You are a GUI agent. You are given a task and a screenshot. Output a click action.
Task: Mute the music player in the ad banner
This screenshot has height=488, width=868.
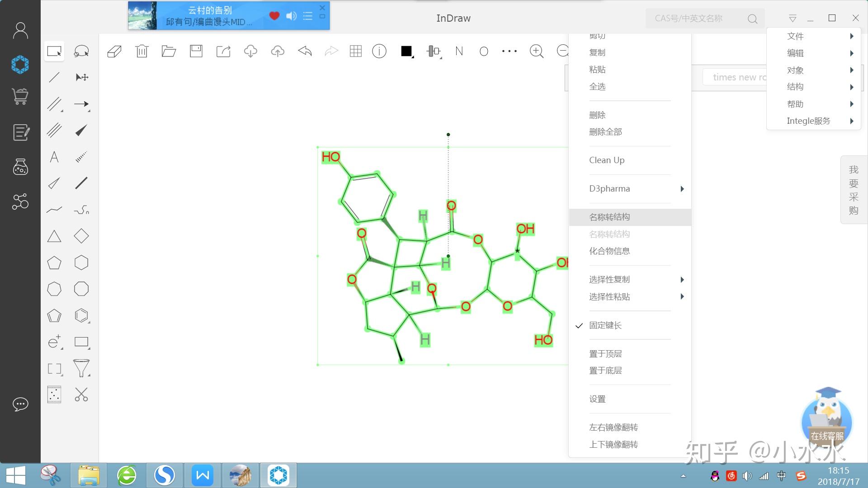tap(291, 16)
